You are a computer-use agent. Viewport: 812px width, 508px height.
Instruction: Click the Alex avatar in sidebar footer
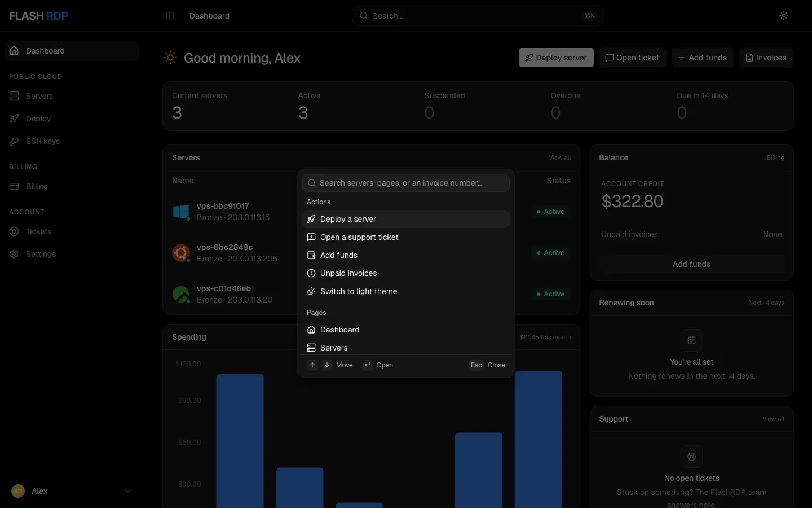coord(18,491)
